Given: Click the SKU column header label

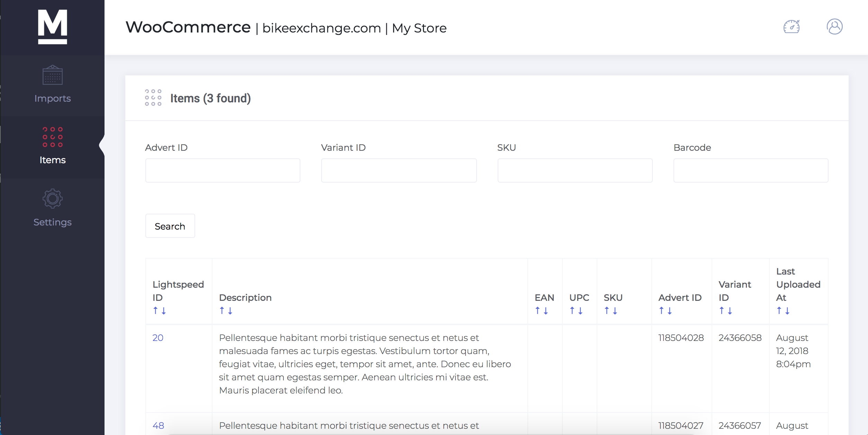Looking at the screenshot, I should coord(613,298).
